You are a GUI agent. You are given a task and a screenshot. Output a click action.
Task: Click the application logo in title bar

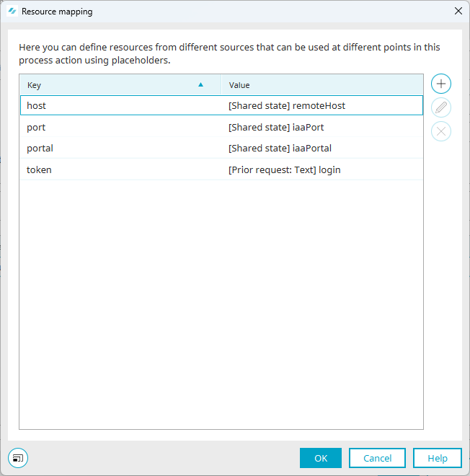pyautogui.click(x=12, y=12)
